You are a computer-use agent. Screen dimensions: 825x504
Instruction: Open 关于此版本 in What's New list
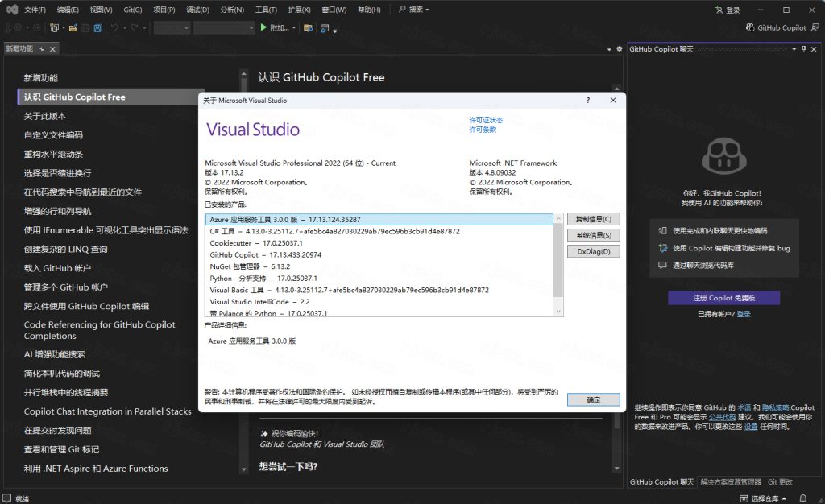[x=45, y=116]
